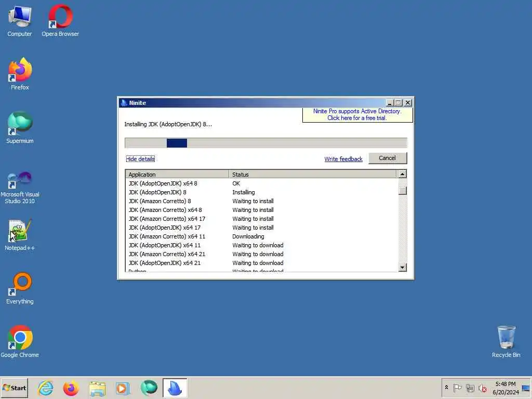The image size is (532, 399).
Task: Click the network tray icon
Action: tap(470, 388)
